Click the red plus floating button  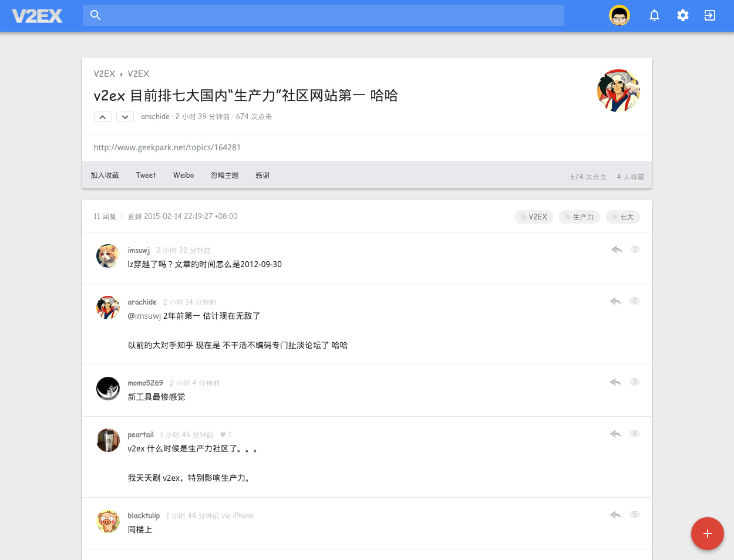[708, 534]
